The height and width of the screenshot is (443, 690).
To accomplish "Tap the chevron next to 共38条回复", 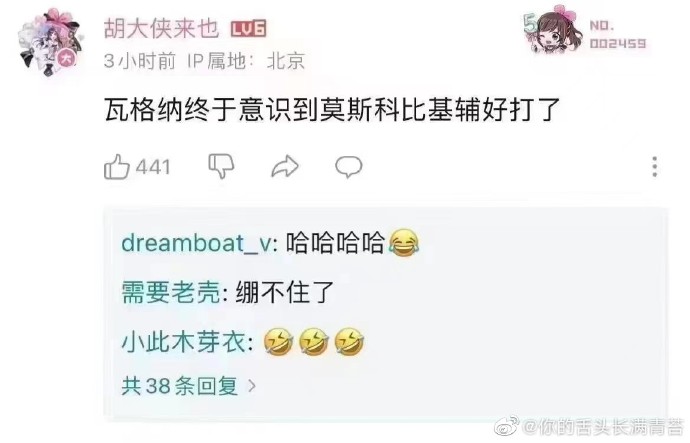I will (252, 386).
